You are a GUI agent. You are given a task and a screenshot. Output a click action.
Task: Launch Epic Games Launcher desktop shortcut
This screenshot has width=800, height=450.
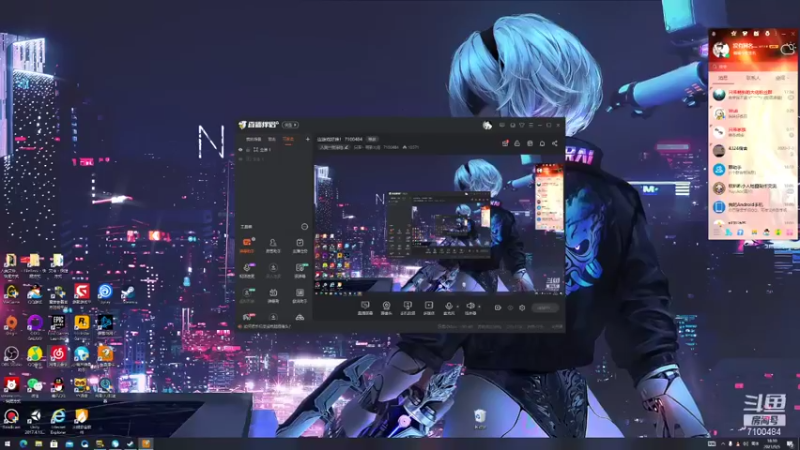pyautogui.click(x=58, y=326)
